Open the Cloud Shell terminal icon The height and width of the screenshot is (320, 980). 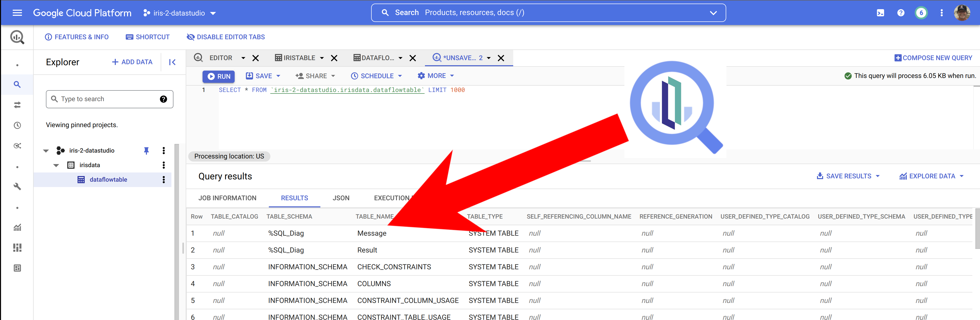click(880, 13)
